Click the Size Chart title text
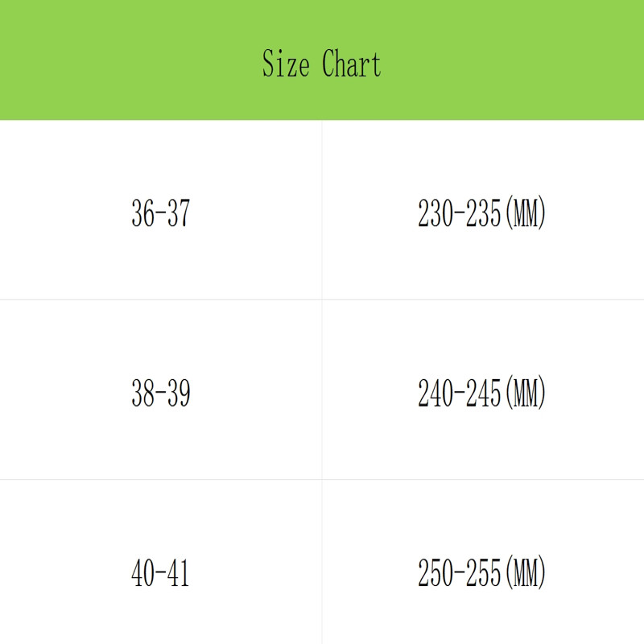 321,64
